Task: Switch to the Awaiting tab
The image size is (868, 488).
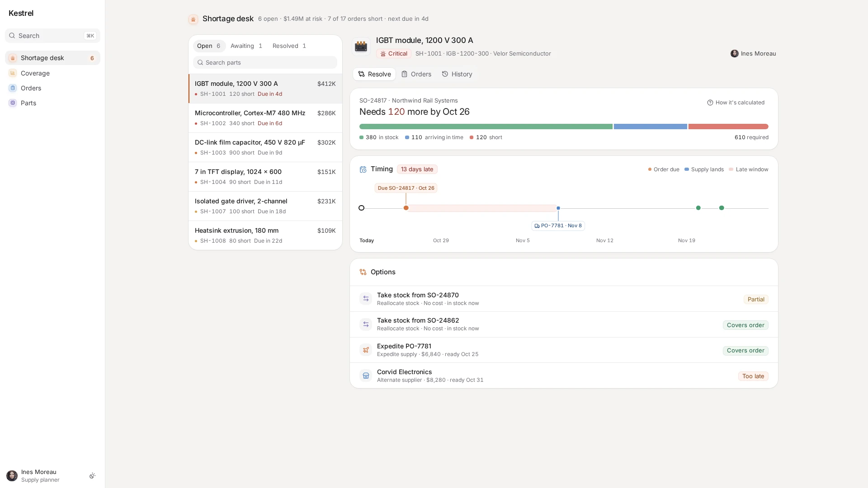Action: click(246, 46)
